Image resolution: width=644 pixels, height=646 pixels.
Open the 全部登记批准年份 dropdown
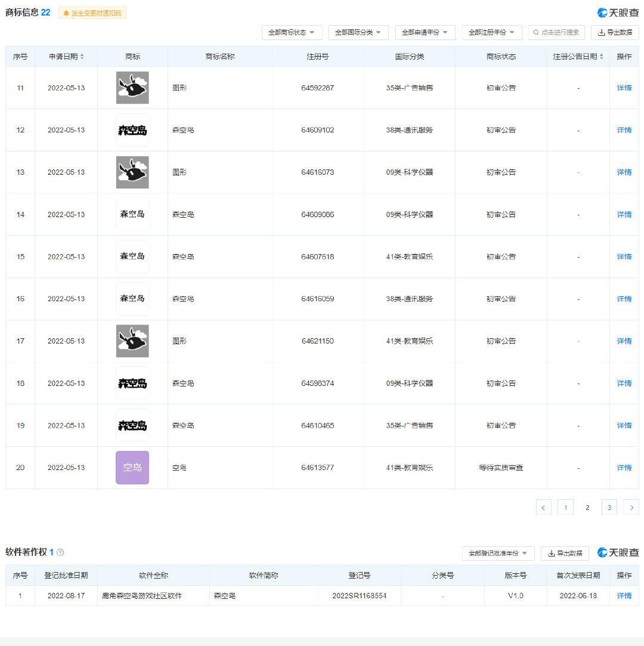coord(498,554)
